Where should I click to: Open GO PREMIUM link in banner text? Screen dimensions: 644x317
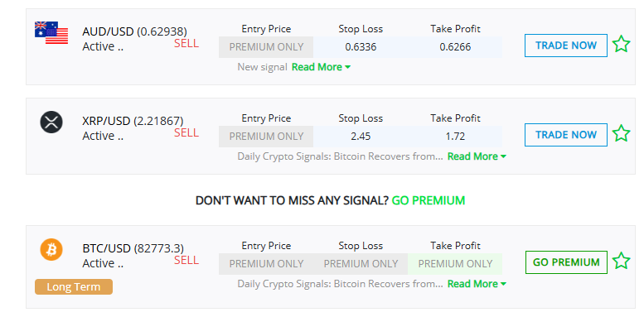point(429,200)
